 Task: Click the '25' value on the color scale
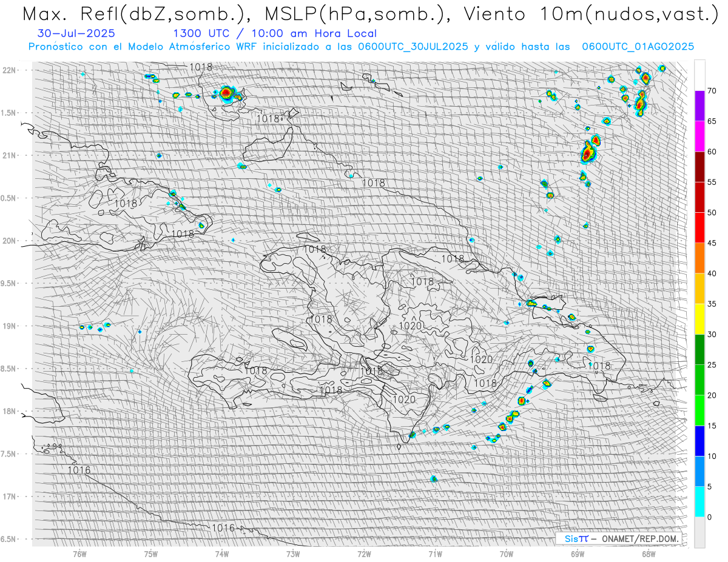(x=712, y=365)
